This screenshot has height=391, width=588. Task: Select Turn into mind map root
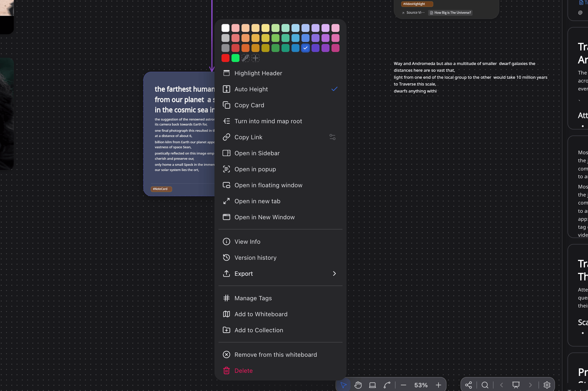point(280,121)
